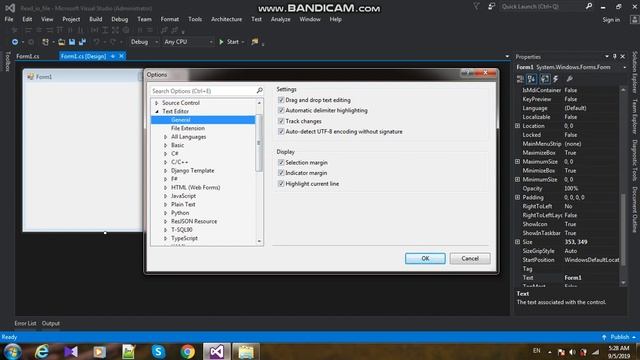Screen dimensions: 640x360
Task: Expand the C# tree node arrow
Action: click(165, 154)
